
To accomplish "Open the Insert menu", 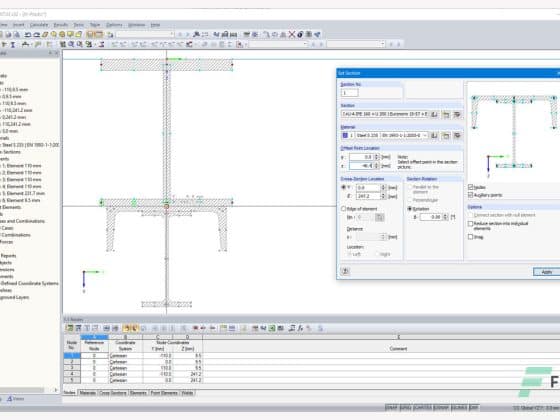I will click(x=19, y=25).
